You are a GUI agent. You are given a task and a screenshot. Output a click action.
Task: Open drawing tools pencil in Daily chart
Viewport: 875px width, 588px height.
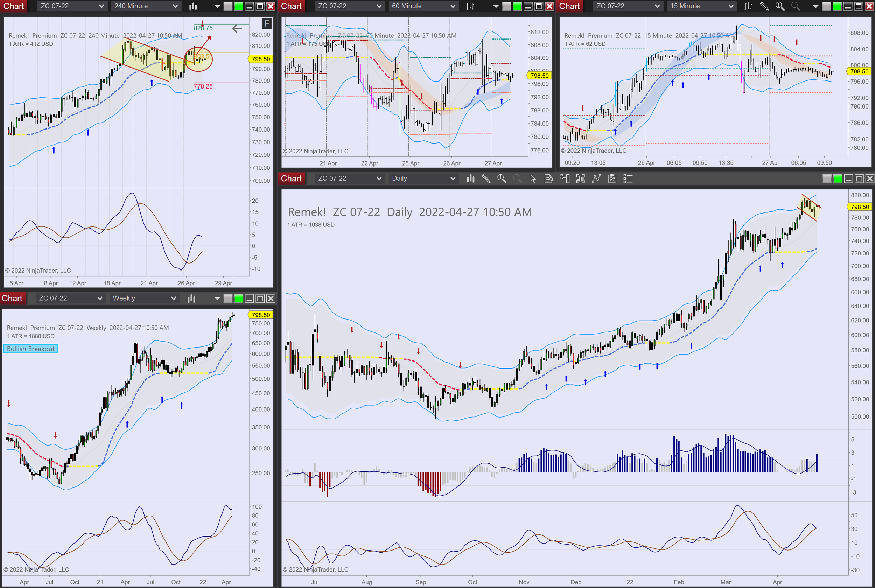click(x=486, y=178)
